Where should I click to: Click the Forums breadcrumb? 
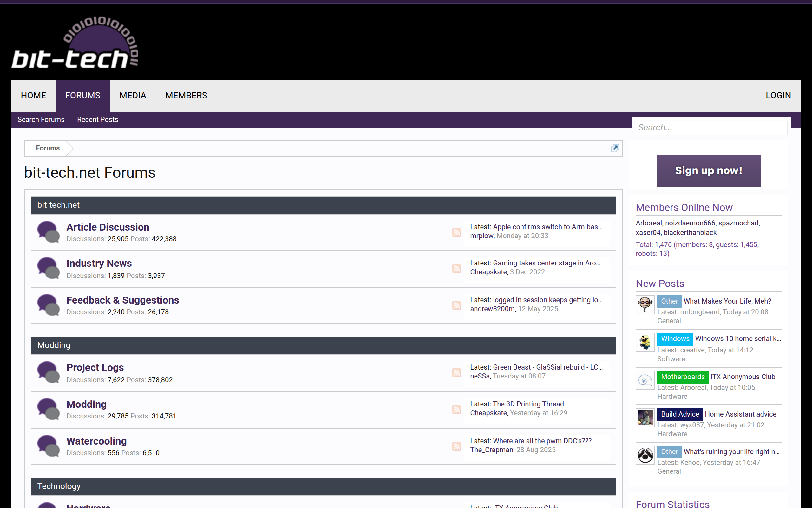[x=48, y=148]
